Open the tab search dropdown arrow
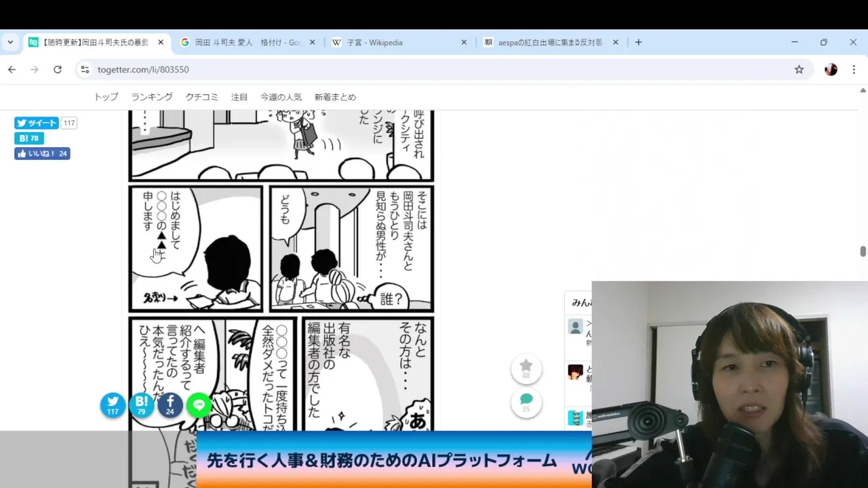Image resolution: width=868 pixels, height=488 pixels. (10, 42)
